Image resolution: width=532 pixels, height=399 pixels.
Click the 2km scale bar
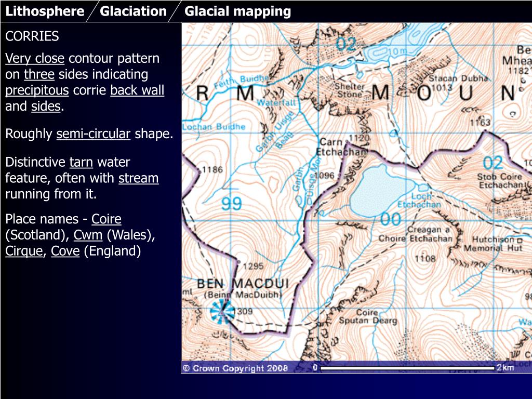click(407, 368)
